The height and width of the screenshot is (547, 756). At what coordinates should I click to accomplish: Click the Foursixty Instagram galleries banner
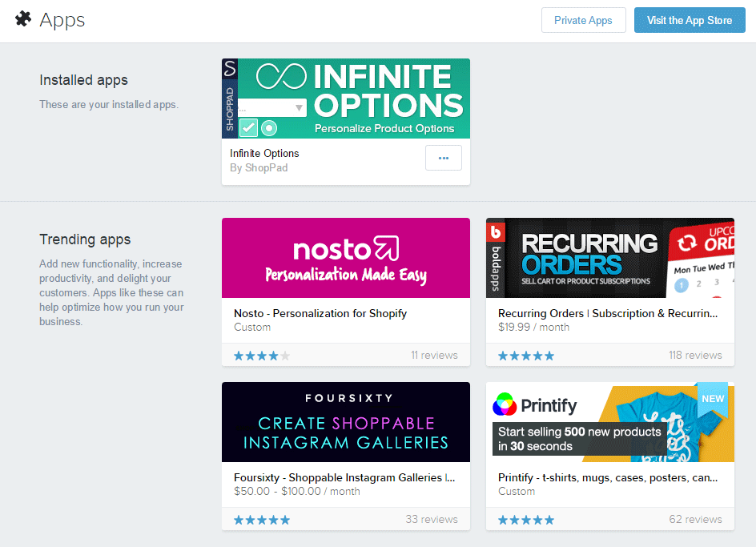pos(346,422)
